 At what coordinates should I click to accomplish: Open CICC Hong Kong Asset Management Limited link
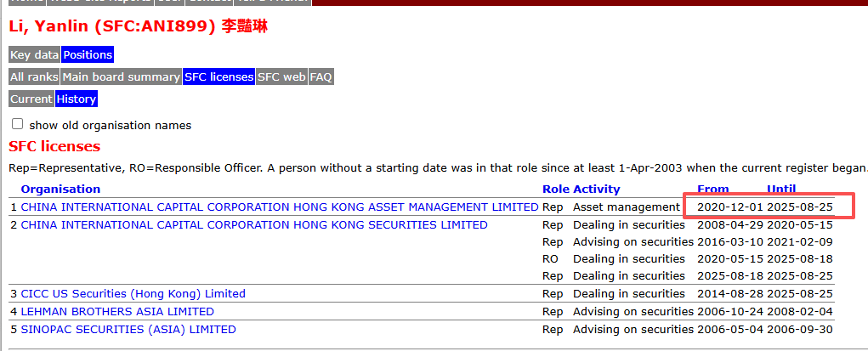click(x=279, y=207)
